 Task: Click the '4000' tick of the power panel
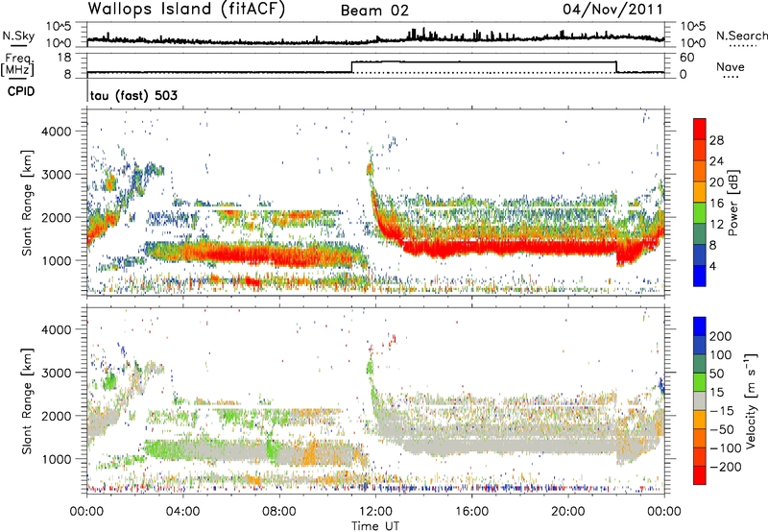coord(57,132)
